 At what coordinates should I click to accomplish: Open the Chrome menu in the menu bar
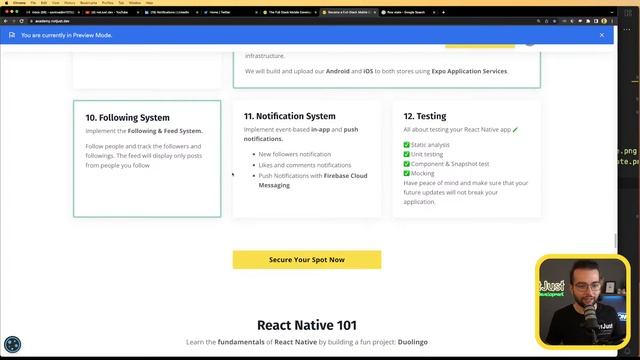[x=19, y=2]
